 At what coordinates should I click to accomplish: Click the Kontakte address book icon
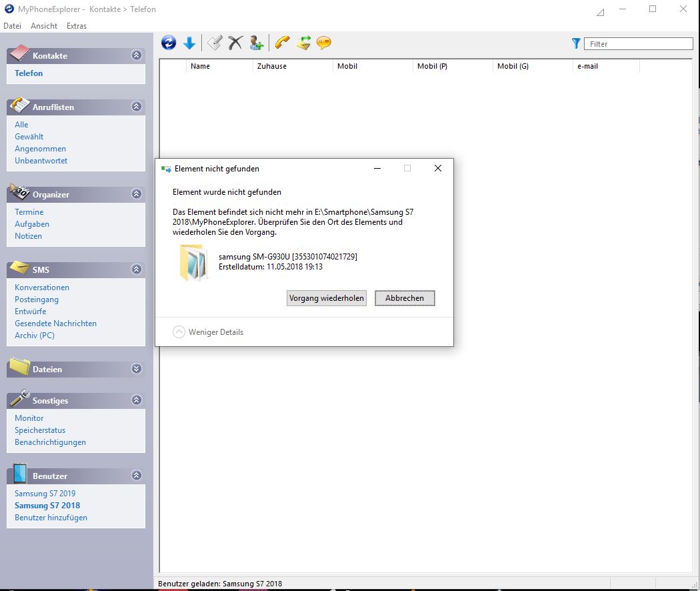click(x=19, y=53)
